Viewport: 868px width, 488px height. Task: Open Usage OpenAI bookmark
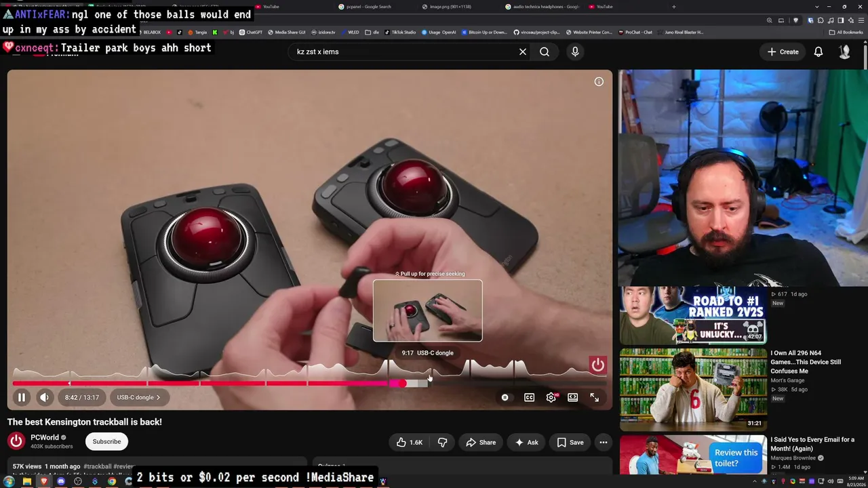(x=439, y=32)
